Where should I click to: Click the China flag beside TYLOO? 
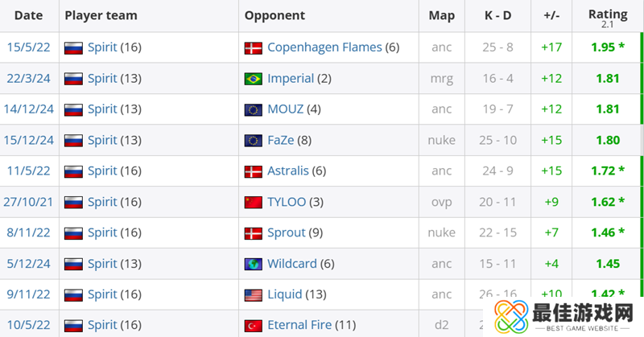(x=254, y=202)
